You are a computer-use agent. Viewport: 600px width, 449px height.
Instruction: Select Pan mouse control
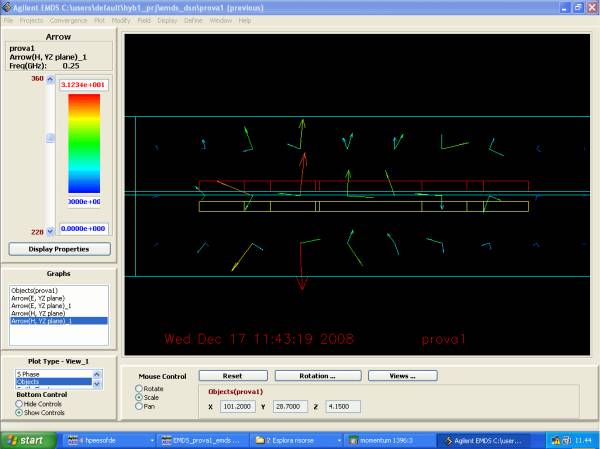click(x=139, y=406)
